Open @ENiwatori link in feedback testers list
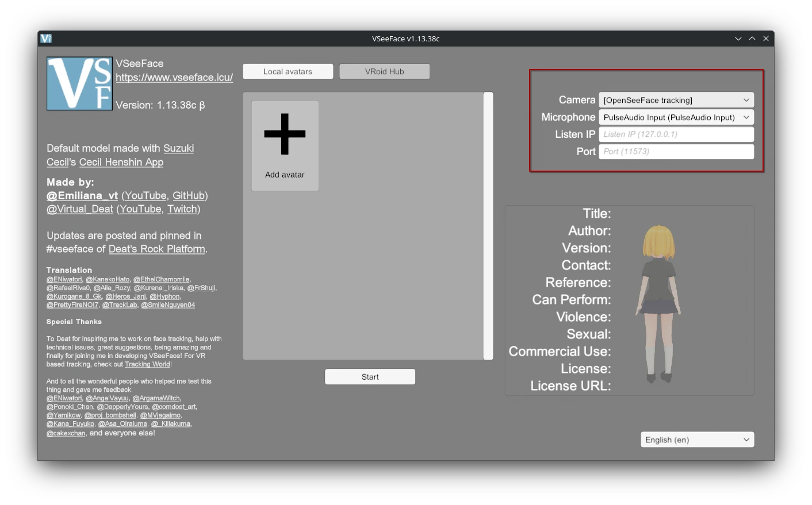Screen dimensions: 812x505 point(64,398)
